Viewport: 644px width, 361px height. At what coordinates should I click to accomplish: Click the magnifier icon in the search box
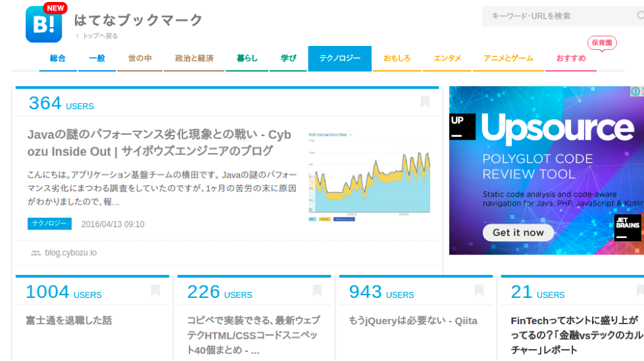tap(640, 16)
